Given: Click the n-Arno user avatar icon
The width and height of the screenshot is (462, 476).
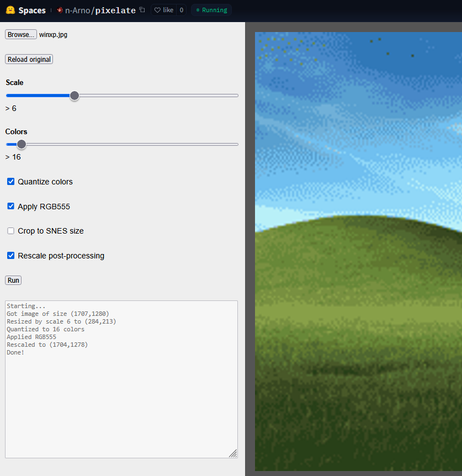Looking at the screenshot, I should click(x=60, y=10).
